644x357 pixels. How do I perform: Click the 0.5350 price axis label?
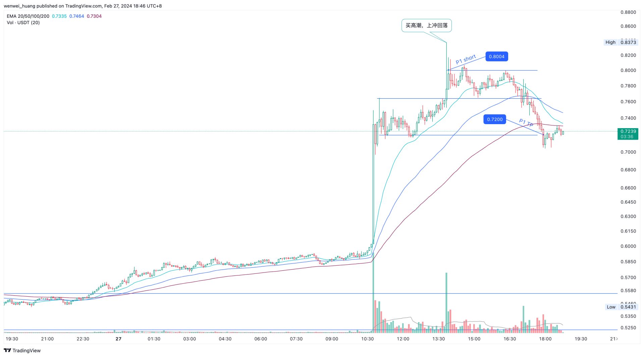click(x=628, y=316)
